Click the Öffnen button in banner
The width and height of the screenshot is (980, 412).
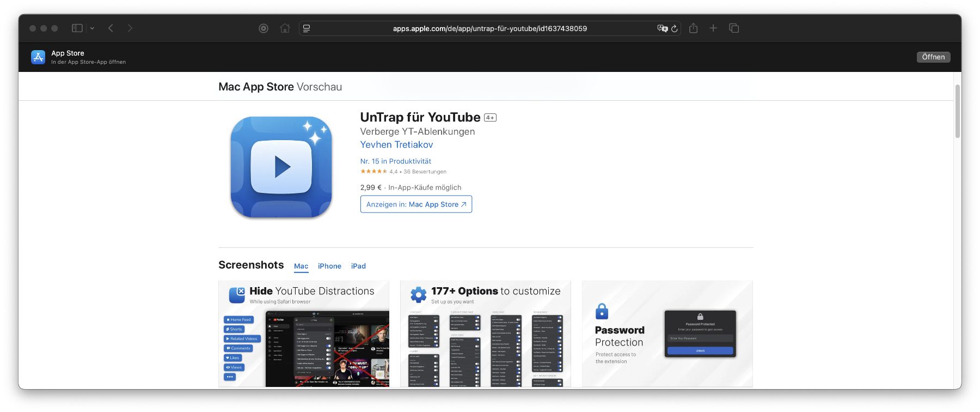tap(933, 57)
